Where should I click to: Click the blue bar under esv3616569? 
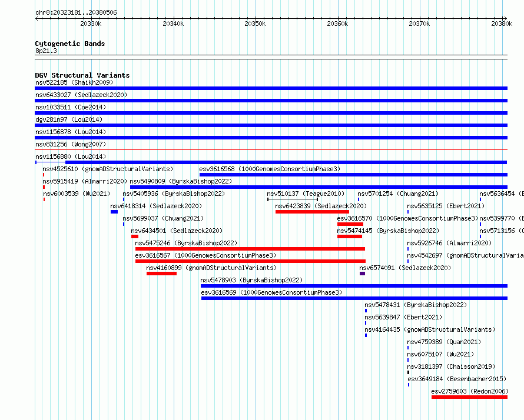pyautogui.click(x=354, y=298)
